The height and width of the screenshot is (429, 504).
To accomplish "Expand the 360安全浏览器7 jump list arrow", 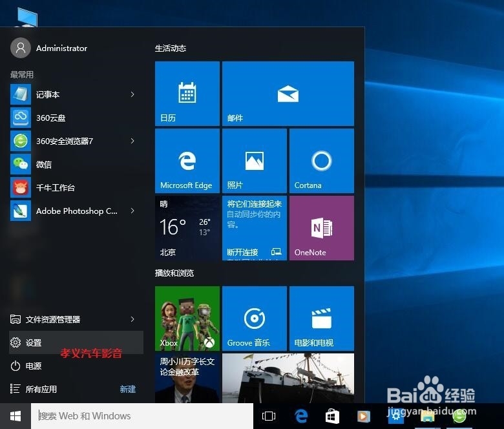I will pyautogui.click(x=132, y=141).
